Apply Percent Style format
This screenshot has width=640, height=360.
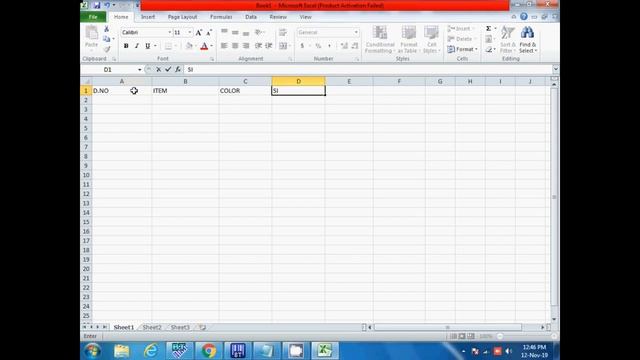coord(318,46)
